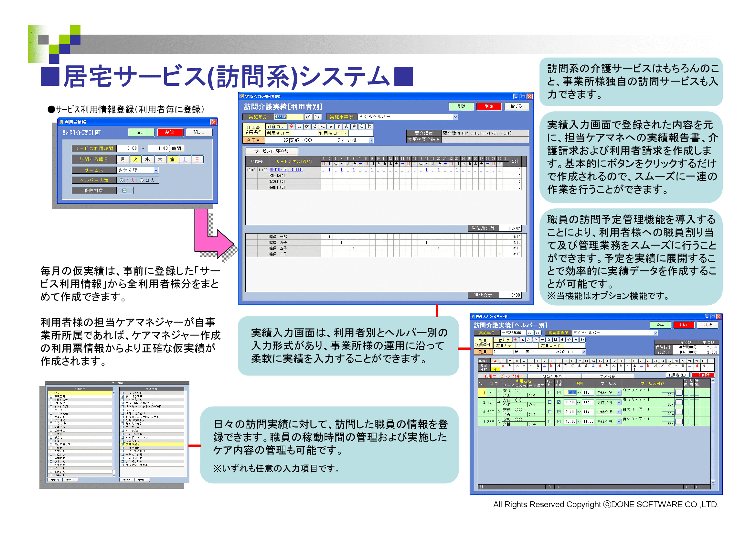Click the 利用者情報 window title icon
This screenshot has height=535, width=756.
click(61, 122)
